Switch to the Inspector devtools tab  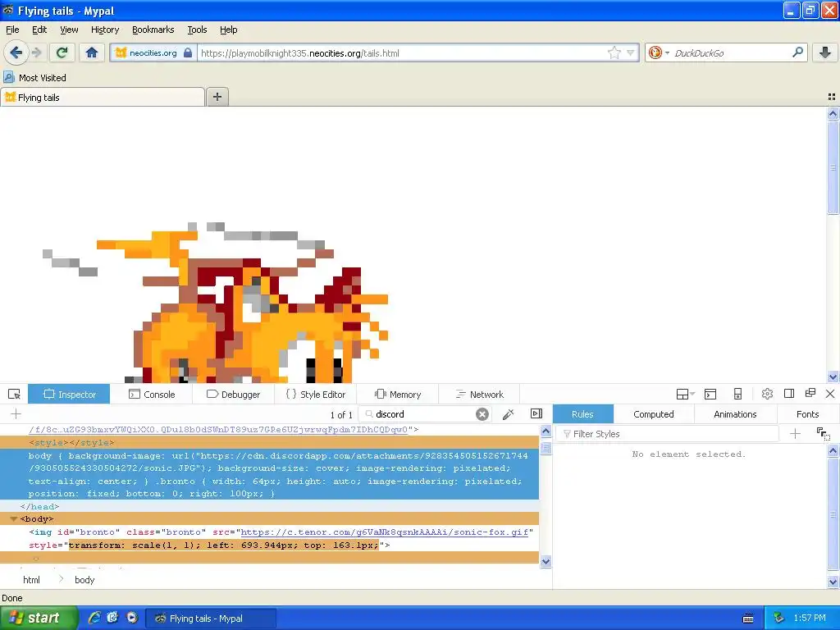[x=69, y=395]
